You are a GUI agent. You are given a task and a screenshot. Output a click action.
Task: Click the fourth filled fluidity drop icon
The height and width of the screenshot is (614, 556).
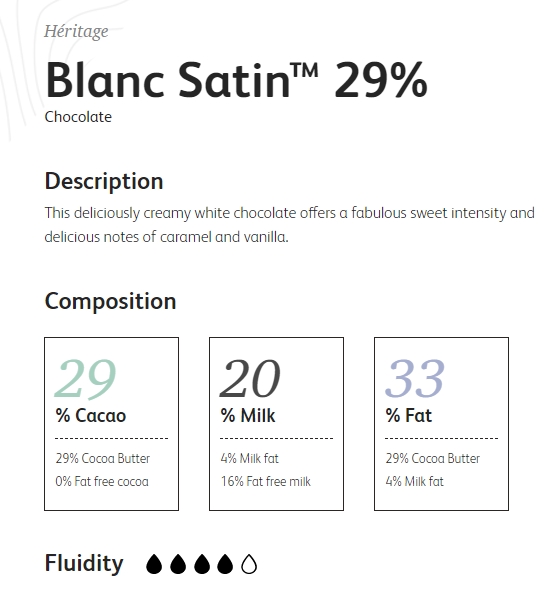click(x=225, y=564)
